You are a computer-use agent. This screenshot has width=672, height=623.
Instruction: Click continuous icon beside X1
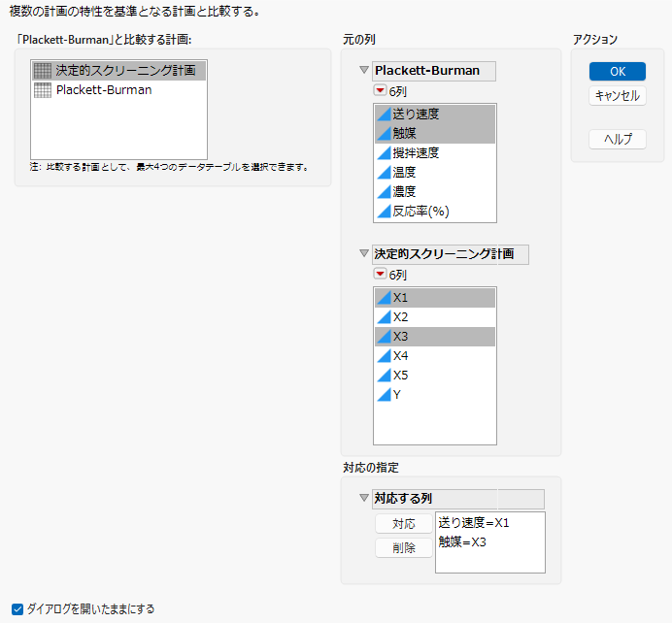pyautogui.click(x=384, y=298)
